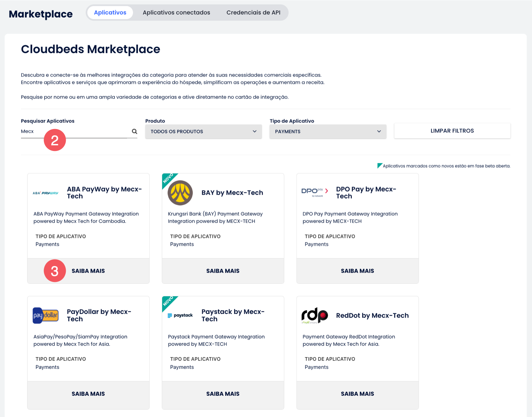The image size is (532, 417).
Task: Click the NOVO badge on BAY card
Action: point(168,179)
